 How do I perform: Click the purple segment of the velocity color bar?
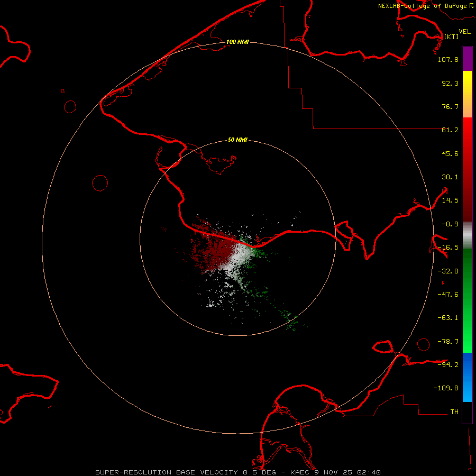click(467, 59)
